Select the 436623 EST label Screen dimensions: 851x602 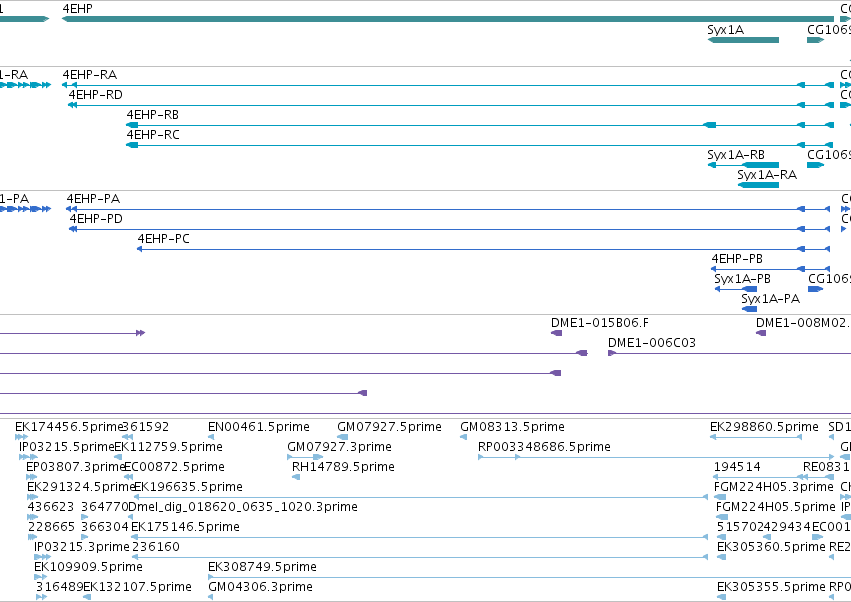pos(50,507)
